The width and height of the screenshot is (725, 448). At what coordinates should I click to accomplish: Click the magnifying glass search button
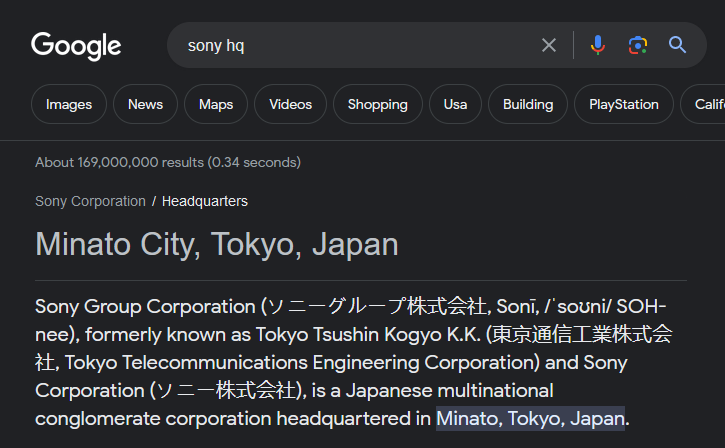click(678, 45)
